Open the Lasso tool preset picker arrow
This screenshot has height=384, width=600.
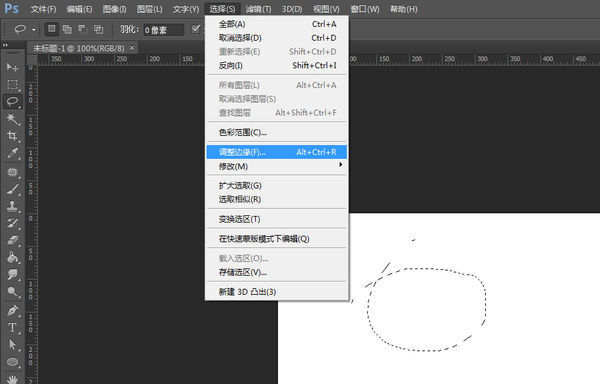[34, 29]
